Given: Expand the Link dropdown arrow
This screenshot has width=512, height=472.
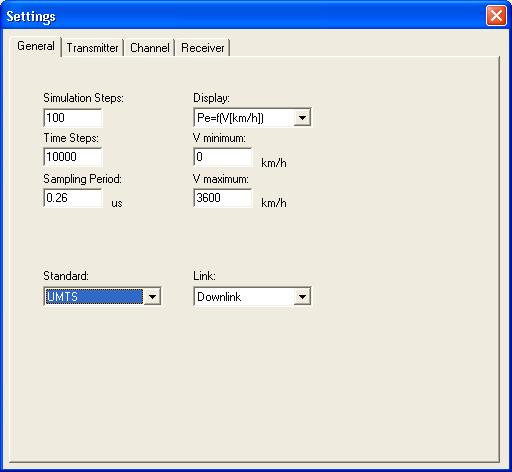Looking at the screenshot, I should [x=302, y=296].
